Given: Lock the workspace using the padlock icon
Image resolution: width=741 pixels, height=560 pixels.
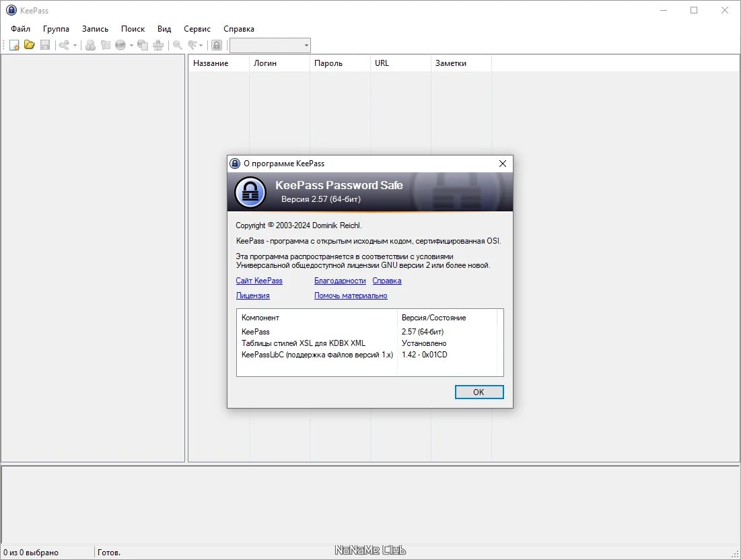Looking at the screenshot, I should click(x=217, y=45).
